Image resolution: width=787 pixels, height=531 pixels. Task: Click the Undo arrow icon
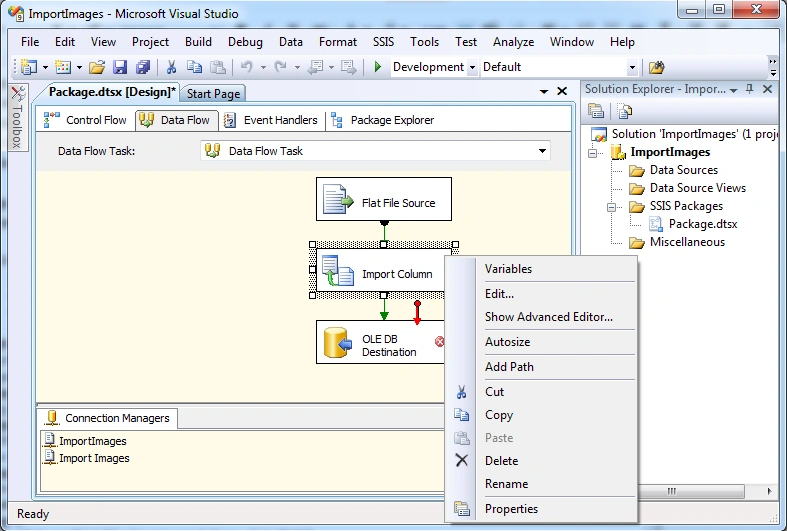point(246,67)
